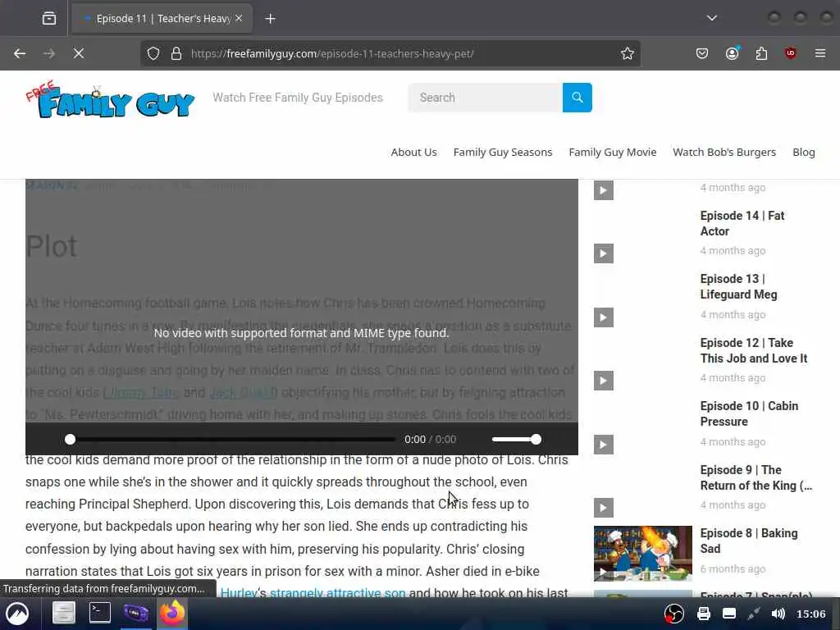Open Episode 12 Take This Job and Love It
The width and height of the screenshot is (840, 630).
pyautogui.click(x=753, y=350)
